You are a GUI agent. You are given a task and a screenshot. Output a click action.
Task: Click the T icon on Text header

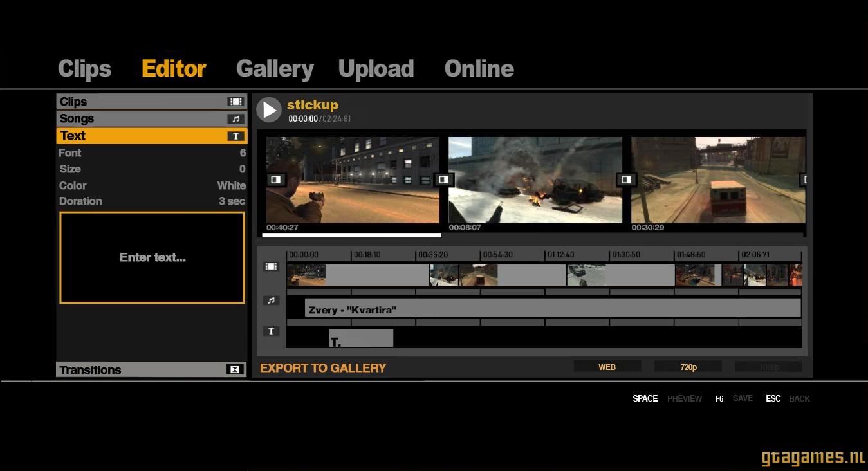(x=235, y=136)
